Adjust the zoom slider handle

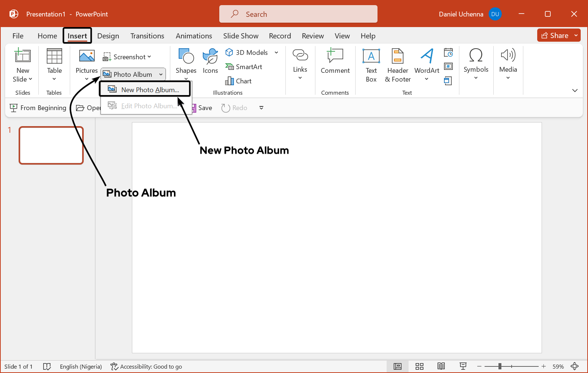[500, 366]
